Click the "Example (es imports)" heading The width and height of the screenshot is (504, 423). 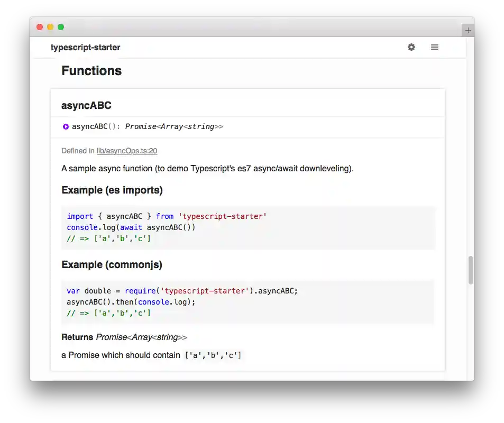click(112, 190)
